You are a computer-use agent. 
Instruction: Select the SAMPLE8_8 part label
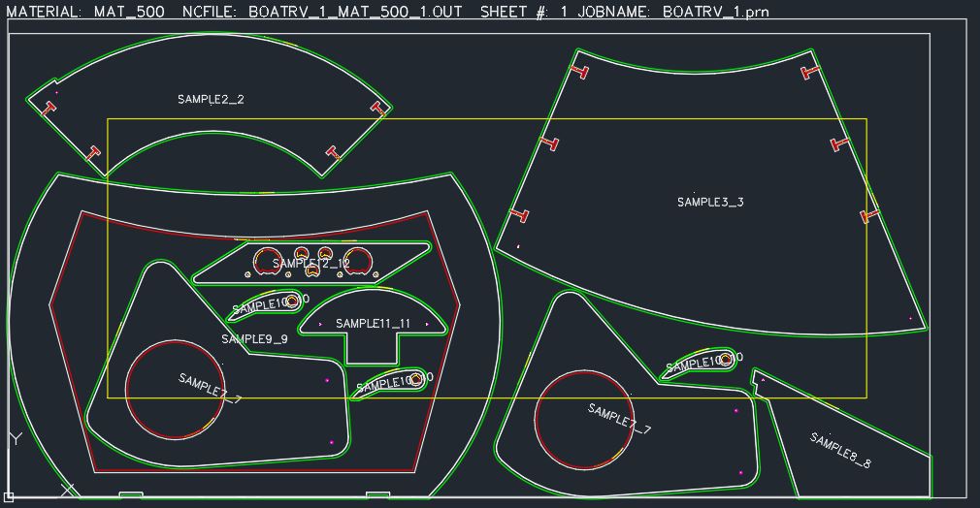pos(840,451)
